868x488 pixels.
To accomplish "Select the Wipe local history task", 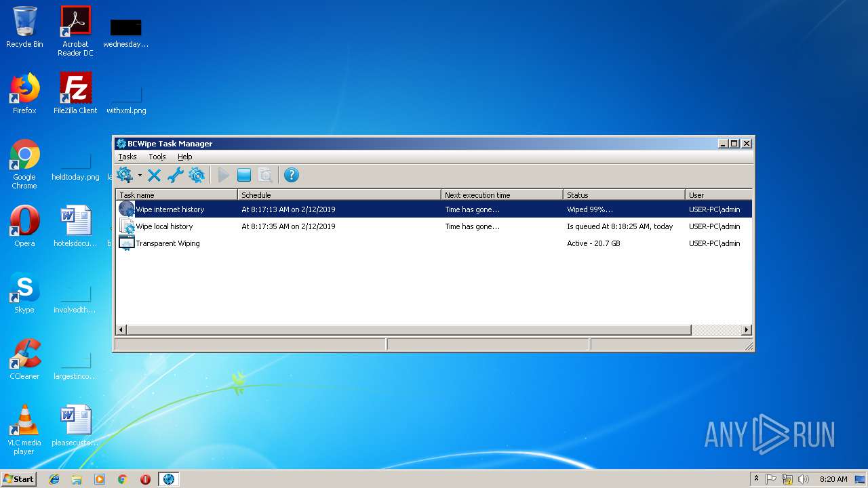I will [x=434, y=226].
